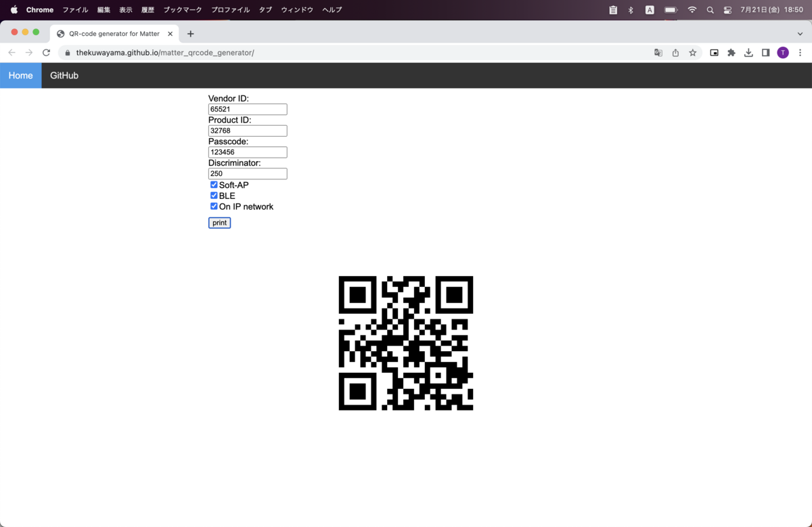The image size is (812, 527).
Task: Open the picture-in-picture media control icon
Action: (x=714, y=53)
